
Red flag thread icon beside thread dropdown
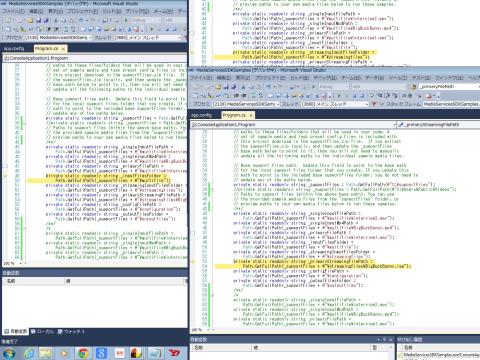point(374,104)
